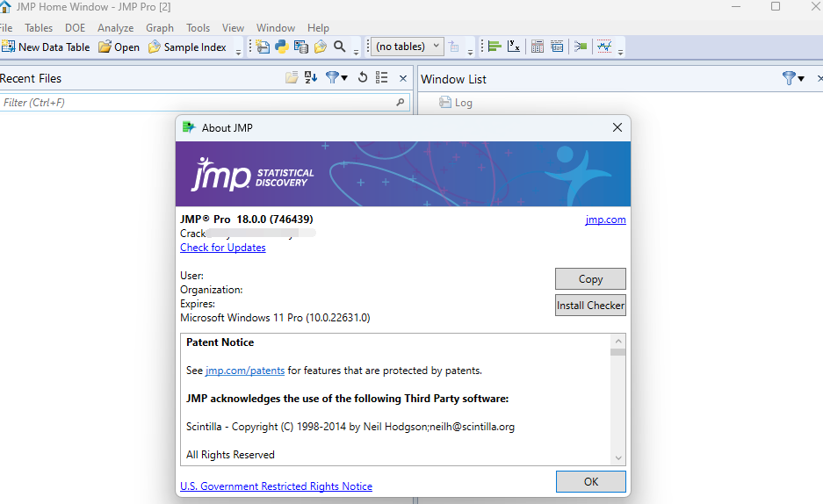Open the DOE menu

tap(75, 28)
